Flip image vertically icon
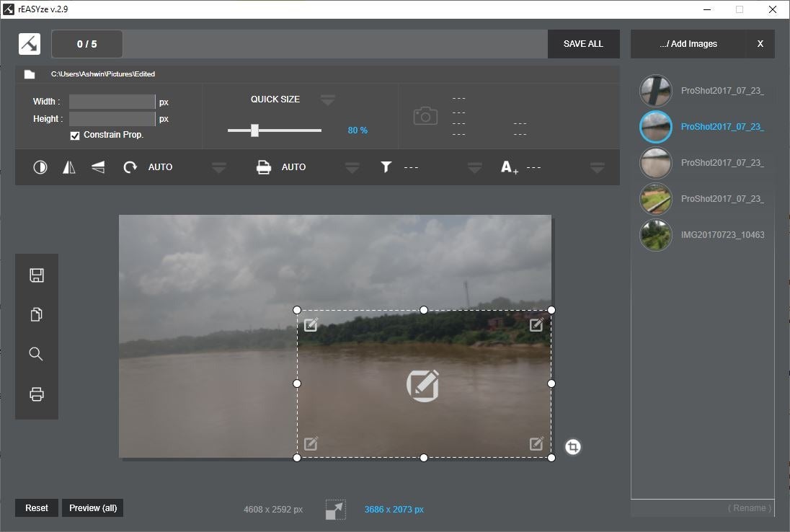 pyautogui.click(x=98, y=167)
